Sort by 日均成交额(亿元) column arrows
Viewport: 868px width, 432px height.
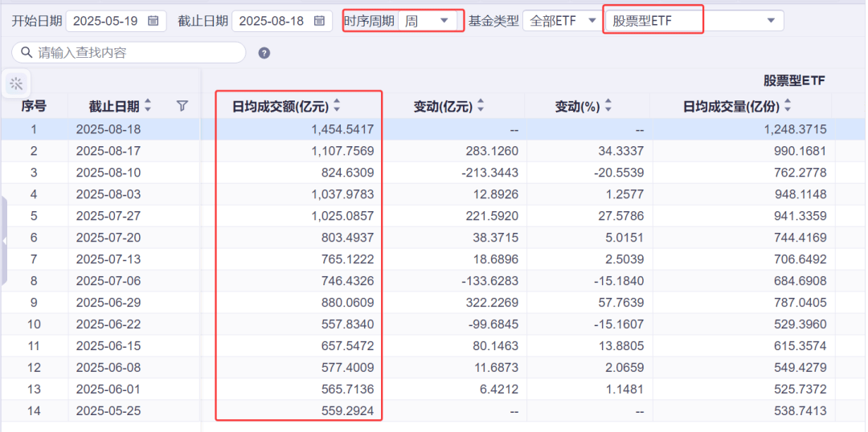pyautogui.click(x=338, y=106)
